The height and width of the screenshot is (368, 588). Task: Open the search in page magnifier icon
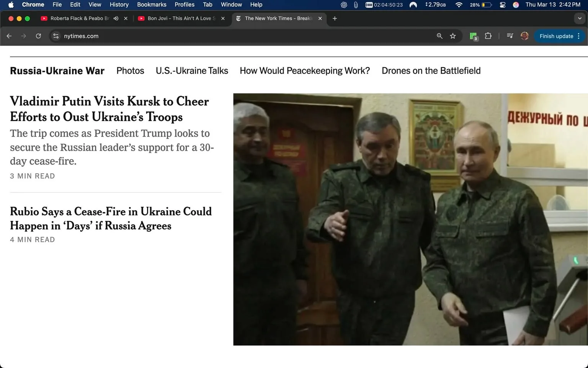pos(439,36)
